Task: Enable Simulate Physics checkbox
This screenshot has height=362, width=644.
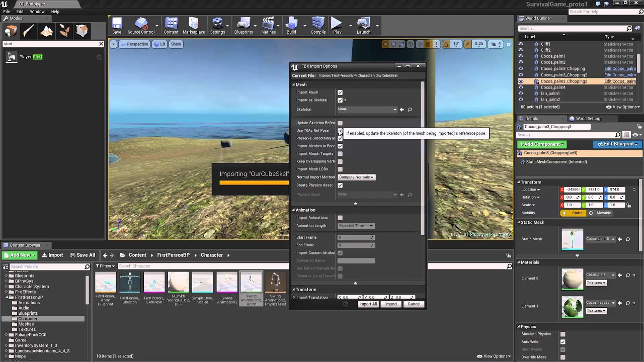Action: tap(563, 334)
